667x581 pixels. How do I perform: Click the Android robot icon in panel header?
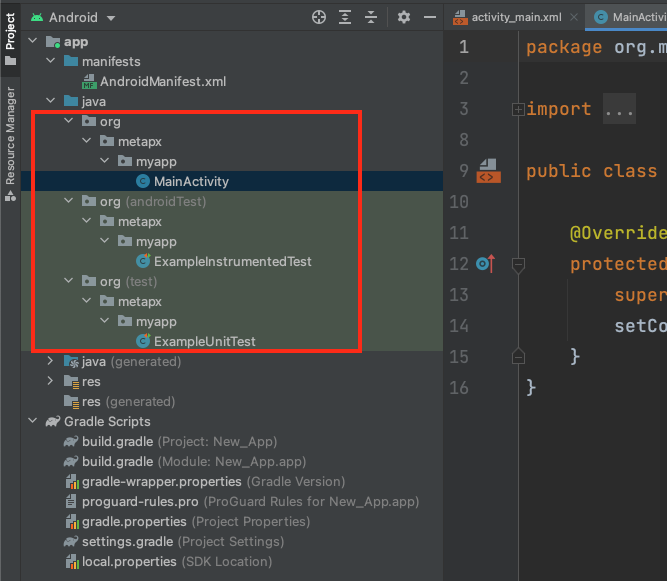37,17
